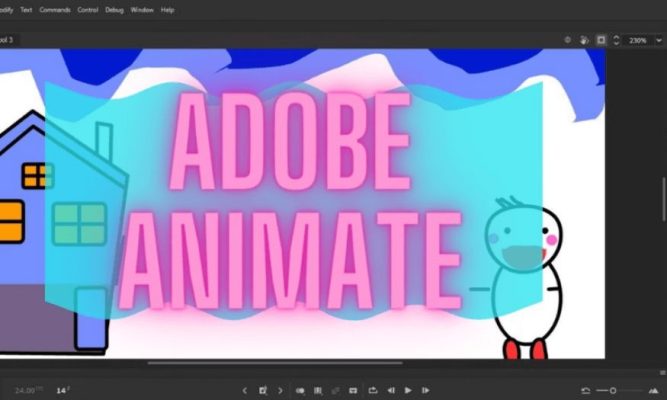Image resolution: width=667 pixels, height=400 pixels.
Task: Open the Window menu
Action: click(x=142, y=9)
